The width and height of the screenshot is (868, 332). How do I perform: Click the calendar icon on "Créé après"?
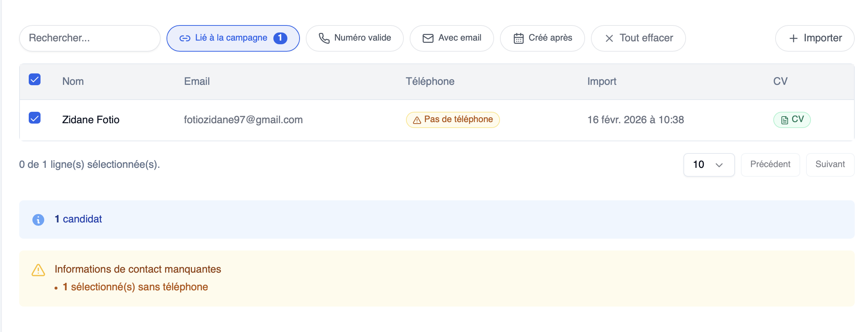pyautogui.click(x=518, y=38)
